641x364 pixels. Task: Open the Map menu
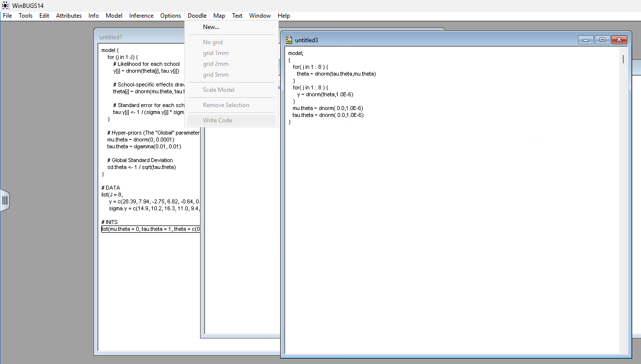click(x=219, y=16)
